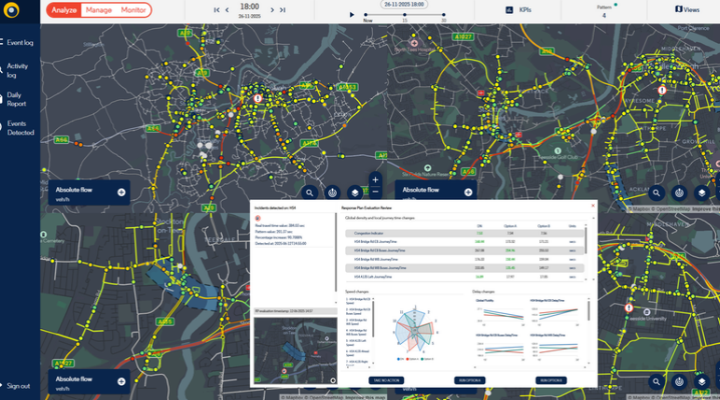This screenshot has height=400, width=720.
Task: Open the Event log sidebar item
Action: pos(17,43)
